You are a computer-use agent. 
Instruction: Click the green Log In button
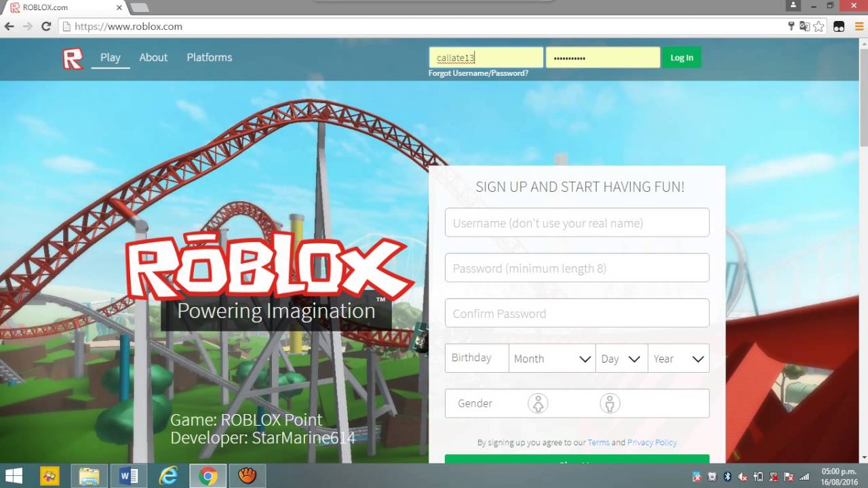pyautogui.click(x=682, y=58)
